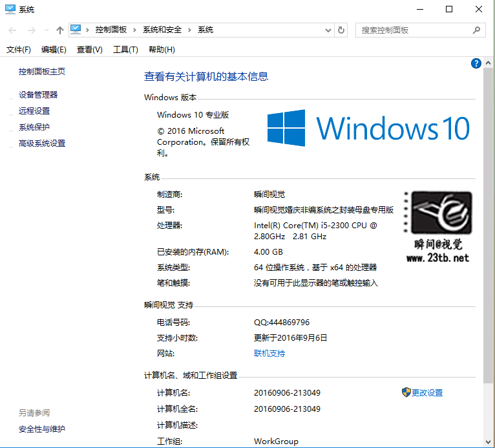This screenshot has width=495, height=448.
Task: Click the shield icon beside 更改设置
Action: [406, 392]
